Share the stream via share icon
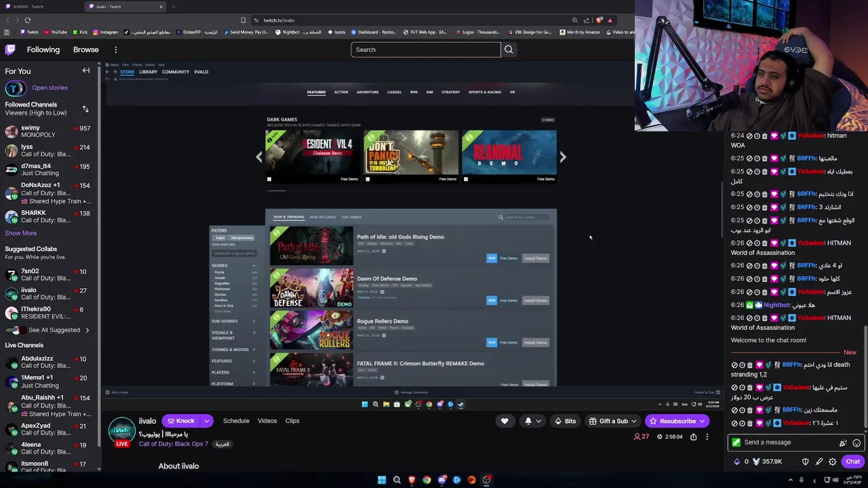Screen dimensions: 868x488 pyautogui.click(x=693, y=437)
